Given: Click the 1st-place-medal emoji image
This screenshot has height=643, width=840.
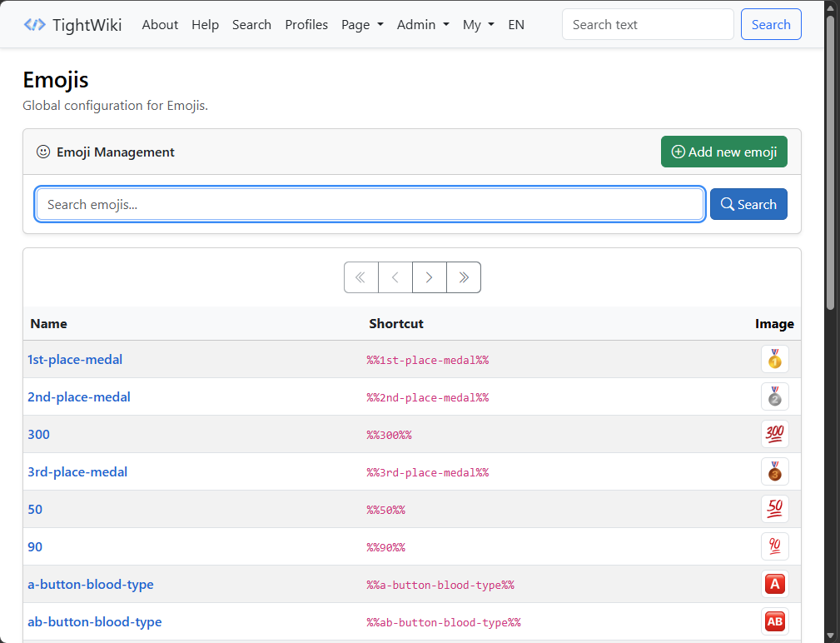Looking at the screenshot, I should coord(774,359).
